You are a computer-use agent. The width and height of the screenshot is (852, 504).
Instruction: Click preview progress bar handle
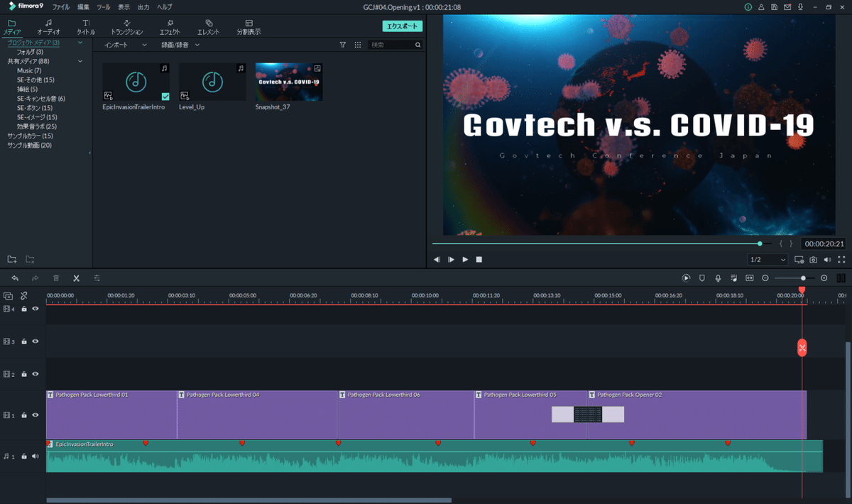760,243
